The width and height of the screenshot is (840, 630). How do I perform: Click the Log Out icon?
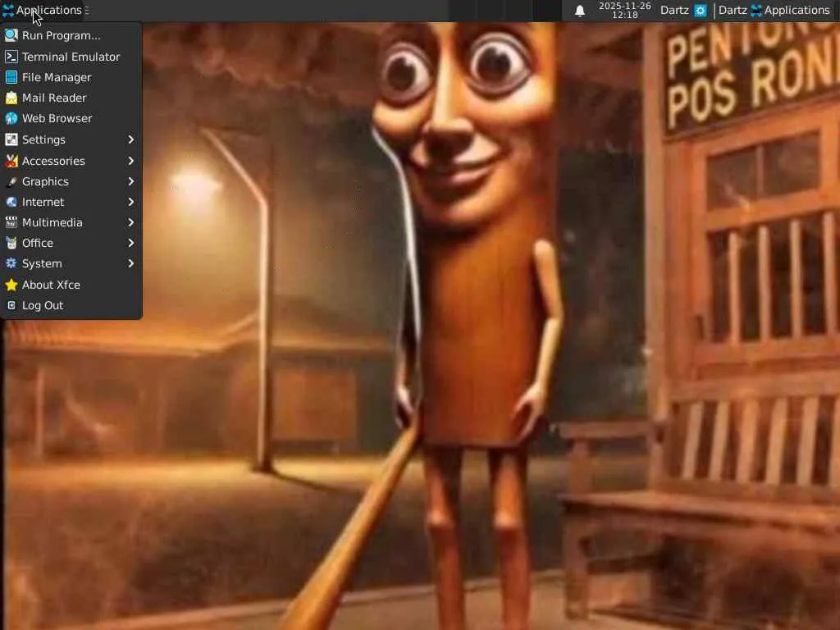coord(11,305)
